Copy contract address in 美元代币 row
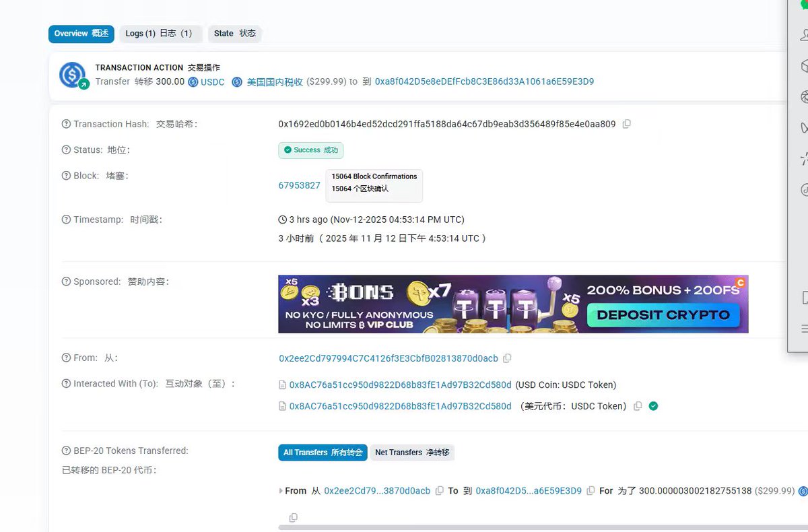The image size is (808, 532). point(638,406)
